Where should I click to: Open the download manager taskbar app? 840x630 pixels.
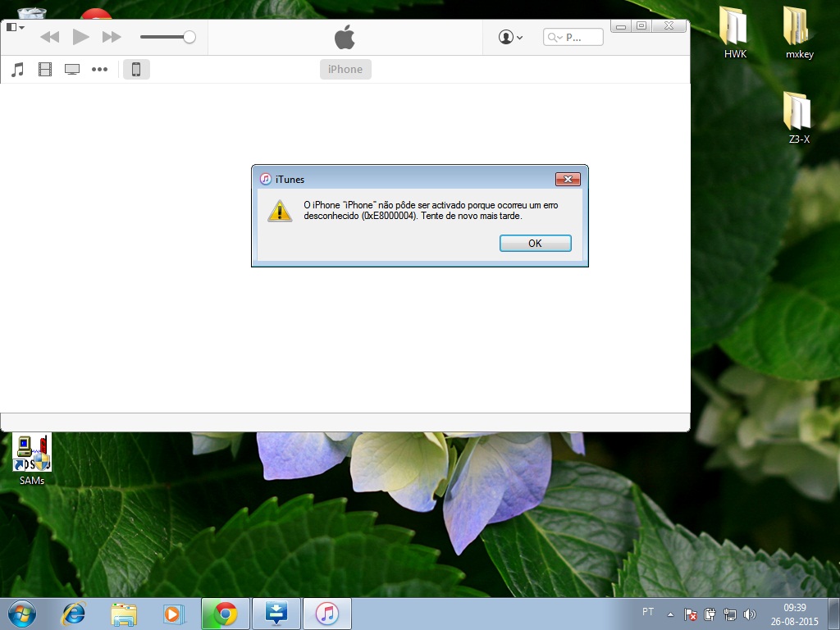point(276,614)
